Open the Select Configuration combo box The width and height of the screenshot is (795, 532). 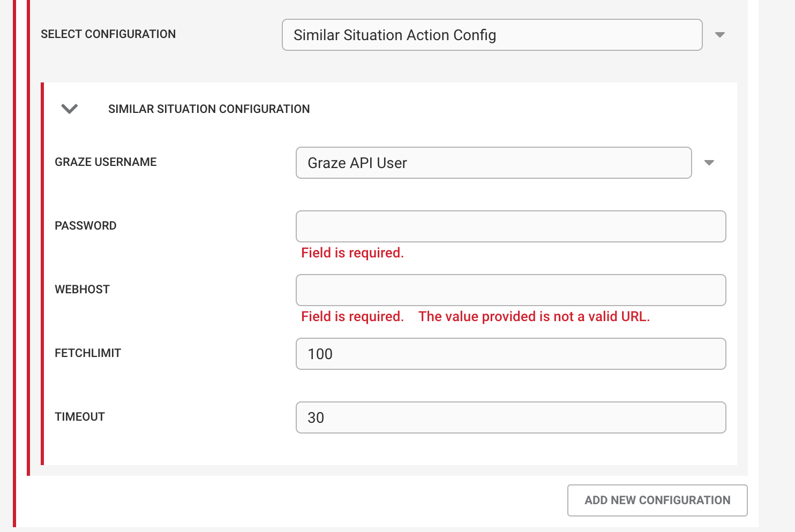[492, 35]
